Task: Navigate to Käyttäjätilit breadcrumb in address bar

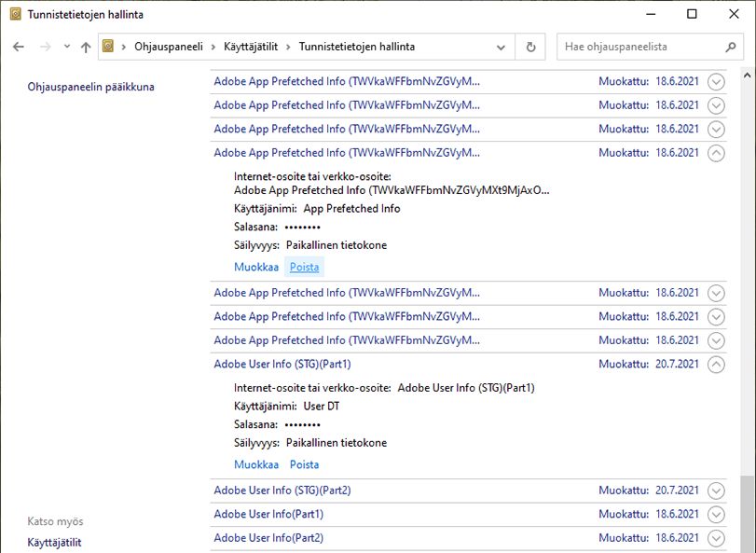Action: point(251,47)
